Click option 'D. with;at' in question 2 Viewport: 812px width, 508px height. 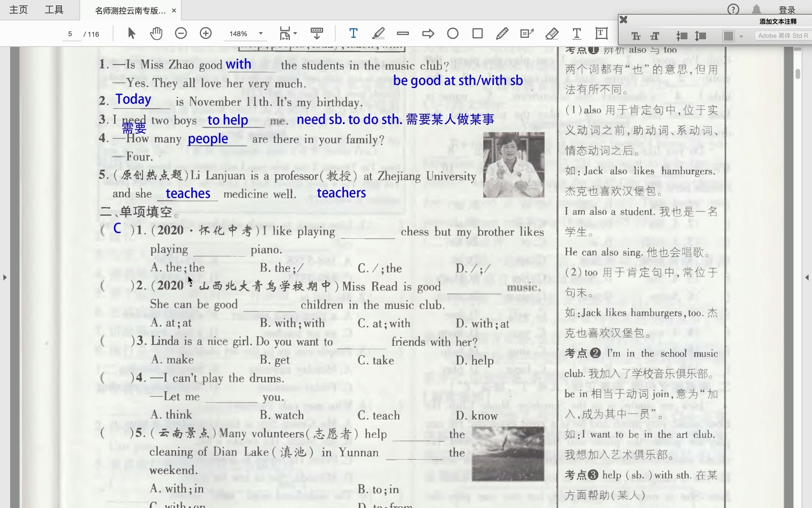click(x=482, y=323)
